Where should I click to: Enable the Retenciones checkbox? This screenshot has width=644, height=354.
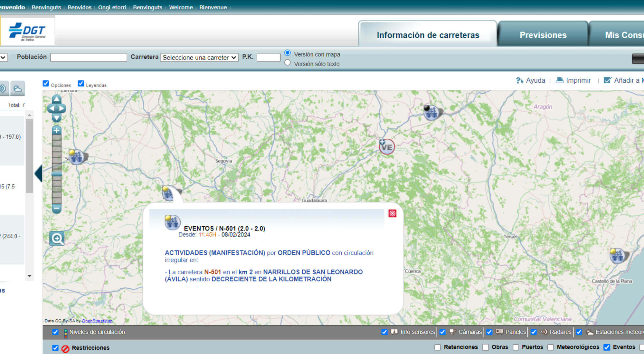click(x=438, y=347)
